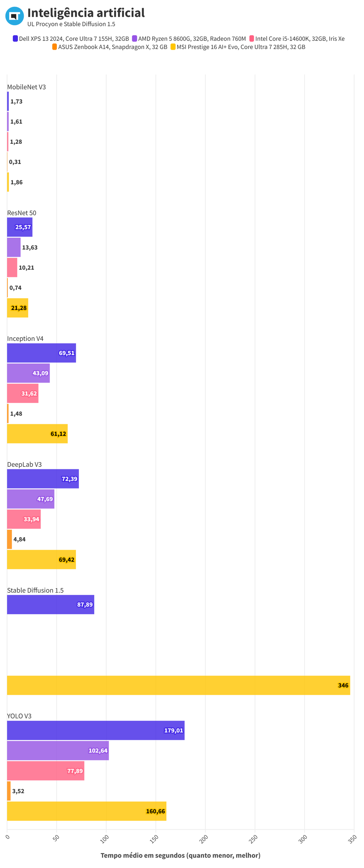Click the YOLO V3 160,66 yellow bar
The height and width of the screenshot is (868, 364).
click(x=86, y=811)
